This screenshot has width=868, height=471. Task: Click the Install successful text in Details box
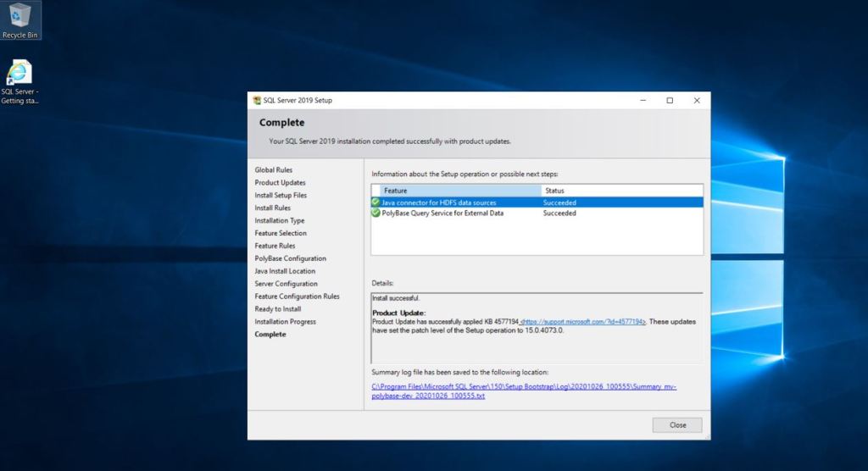[396, 298]
